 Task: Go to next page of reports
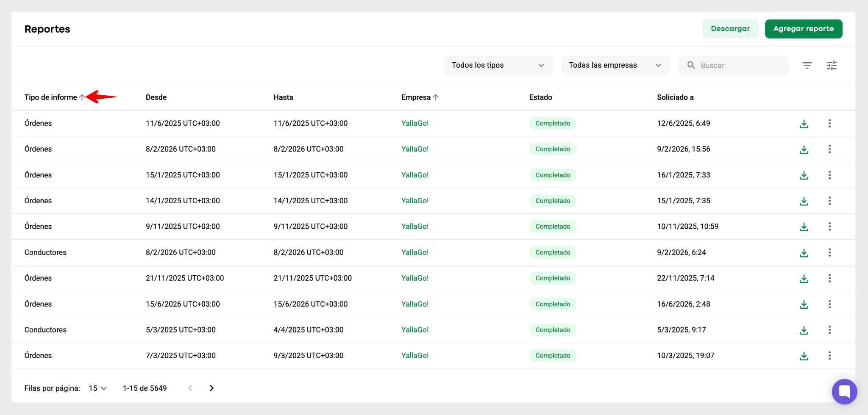pyautogui.click(x=211, y=388)
